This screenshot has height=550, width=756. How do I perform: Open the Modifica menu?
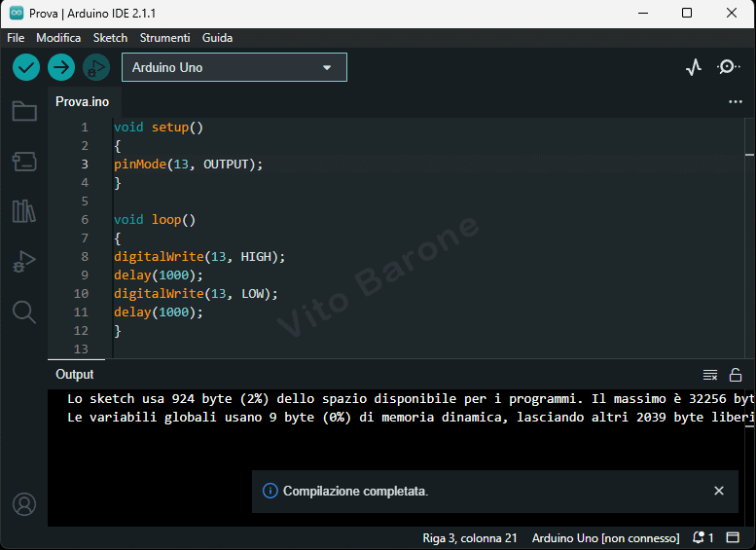tap(58, 38)
